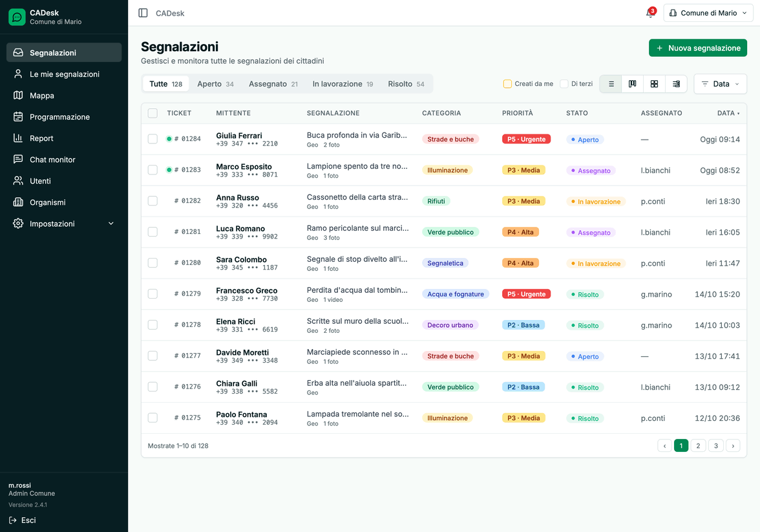Click the Segnalazioni inbox icon in sidebar
This screenshot has width=760, height=532.
18,52
